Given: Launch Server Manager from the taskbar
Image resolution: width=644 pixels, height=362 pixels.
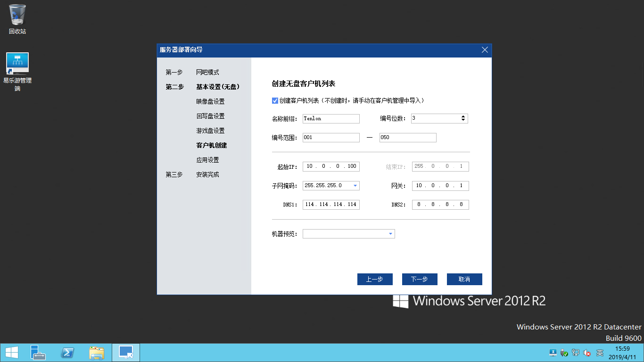Looking at the screenshot, I should click(x=38, y=353).
